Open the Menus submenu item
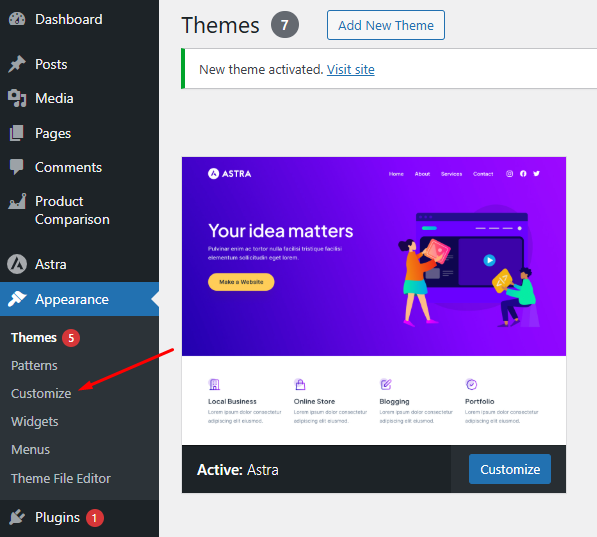 [x=30, y=450]
